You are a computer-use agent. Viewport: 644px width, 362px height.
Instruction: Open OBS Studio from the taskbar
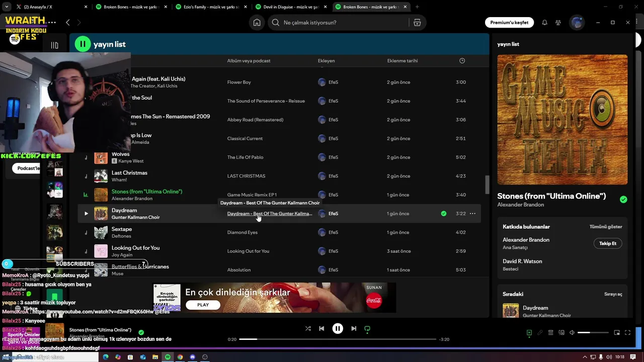205,357
